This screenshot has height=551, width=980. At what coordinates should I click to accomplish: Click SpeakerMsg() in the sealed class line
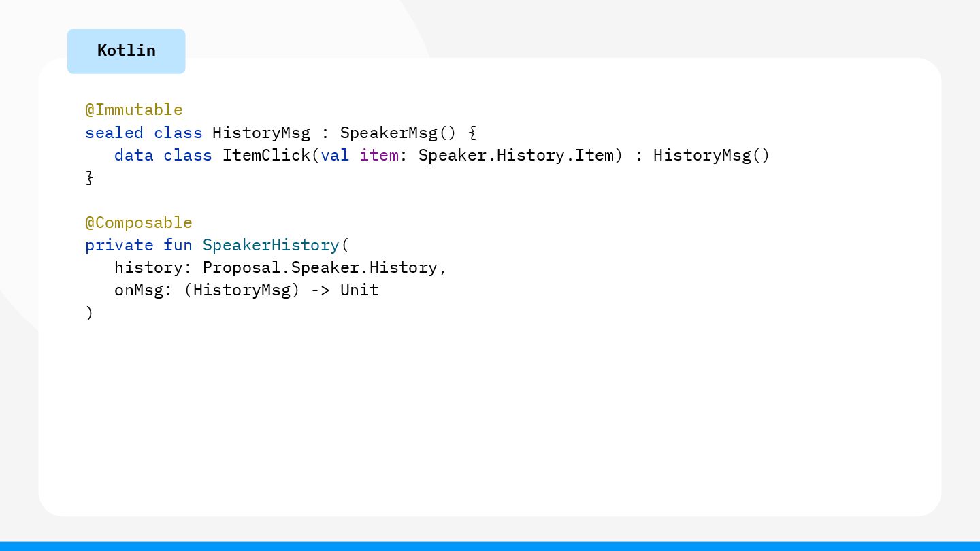399,133
